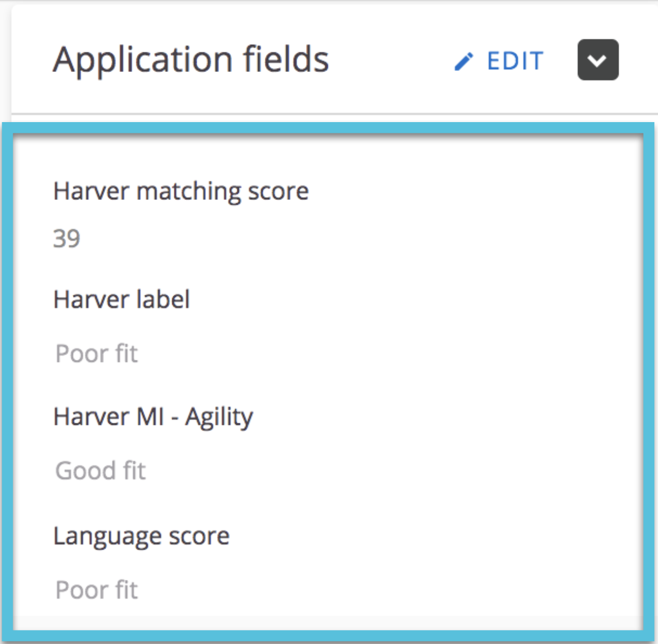
Task: Click the word "matching" in the score label
Action: tap(189, 191)
